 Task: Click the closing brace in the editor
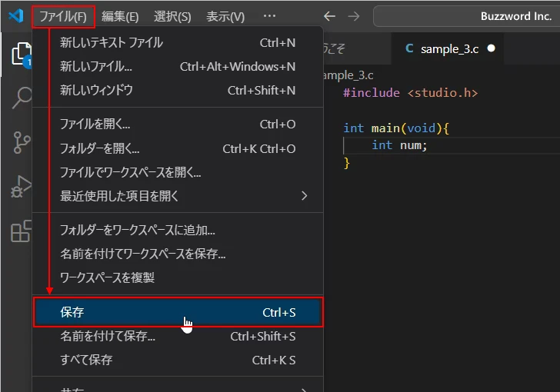[346, 163]
